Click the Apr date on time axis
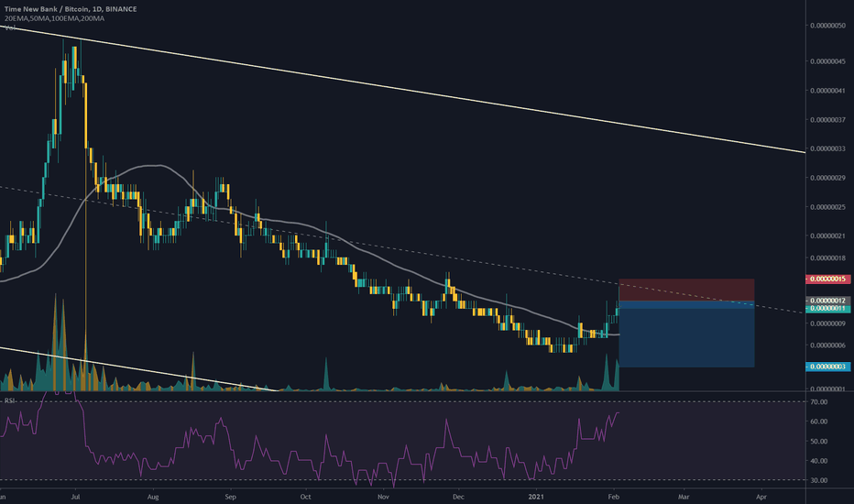Screen dimensions: 854x504 pyautogui.click(x=761, y=497)
